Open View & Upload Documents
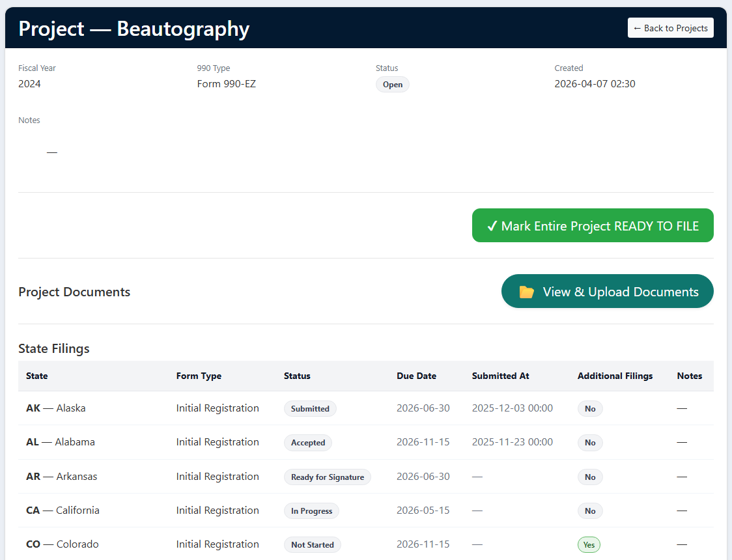The width and height of the screenshot is (732, 560). 608,291
